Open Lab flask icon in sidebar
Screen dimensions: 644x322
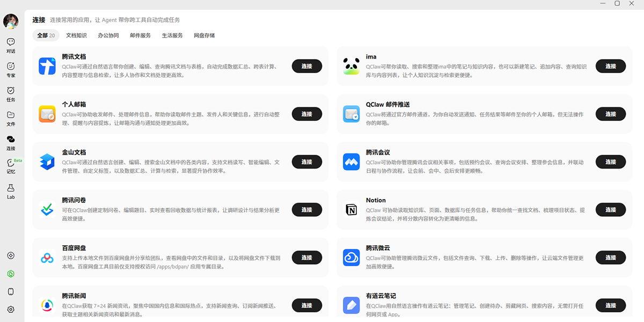[11, 192]
